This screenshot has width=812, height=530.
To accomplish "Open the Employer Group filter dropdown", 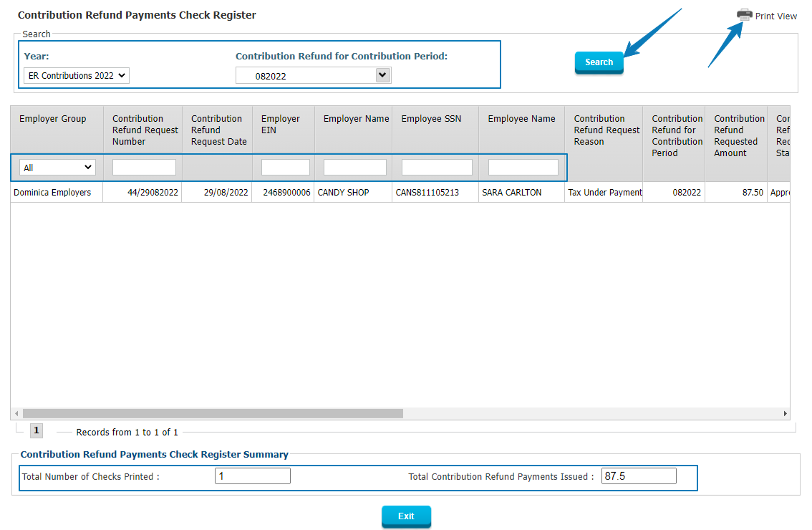I will [x=57, y=168].
